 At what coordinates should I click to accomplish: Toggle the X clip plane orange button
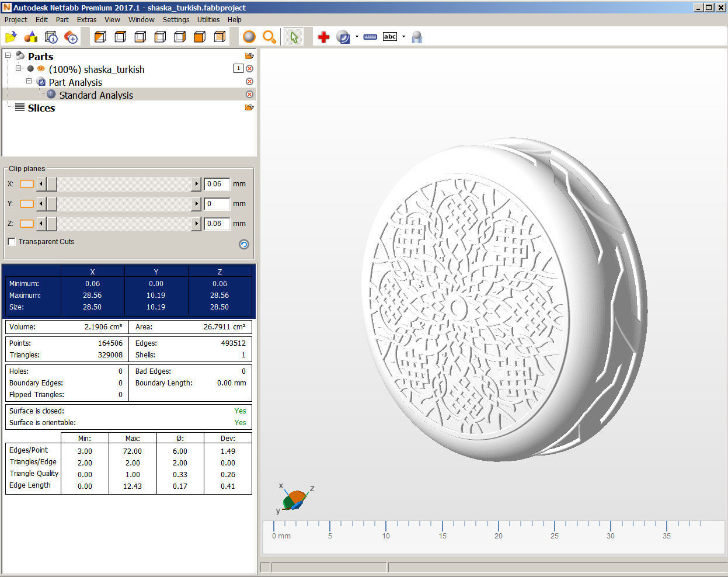[x=27, y=184]
